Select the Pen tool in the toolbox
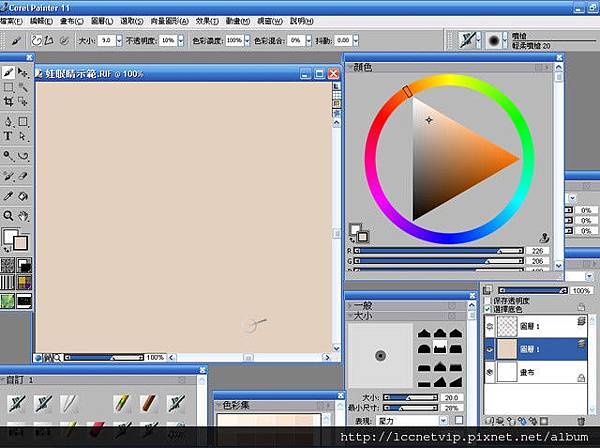The width and height of the screenshot is (600, 448). click(8, 122)
